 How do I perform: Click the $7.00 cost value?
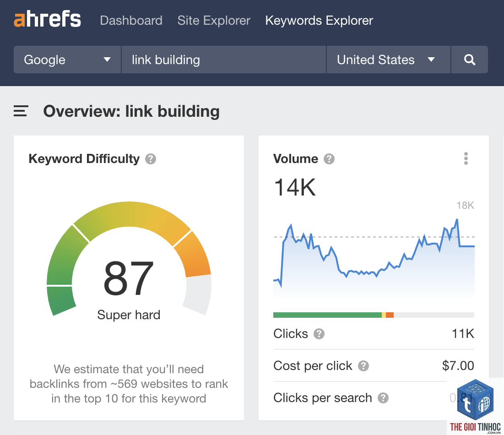(x=458, y=366)
